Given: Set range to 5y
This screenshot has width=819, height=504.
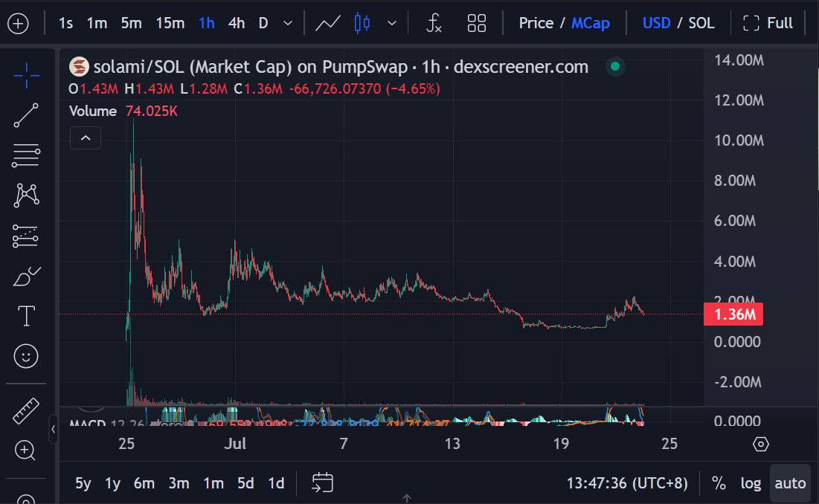Looking at the screenshot, I should 83,483.
